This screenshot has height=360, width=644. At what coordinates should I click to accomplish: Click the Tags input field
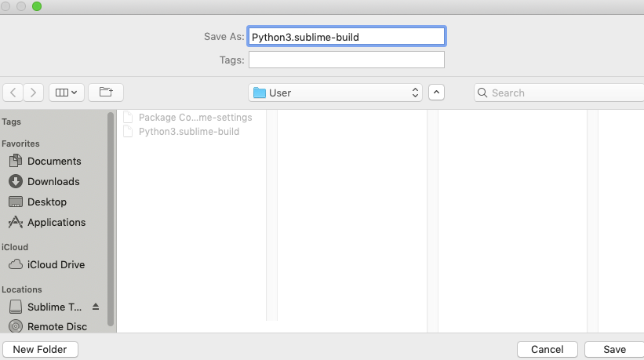coord(347,60)
